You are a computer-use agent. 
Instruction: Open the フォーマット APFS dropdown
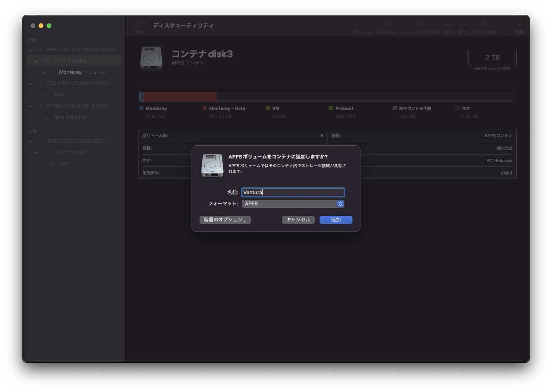pos(293,204)
